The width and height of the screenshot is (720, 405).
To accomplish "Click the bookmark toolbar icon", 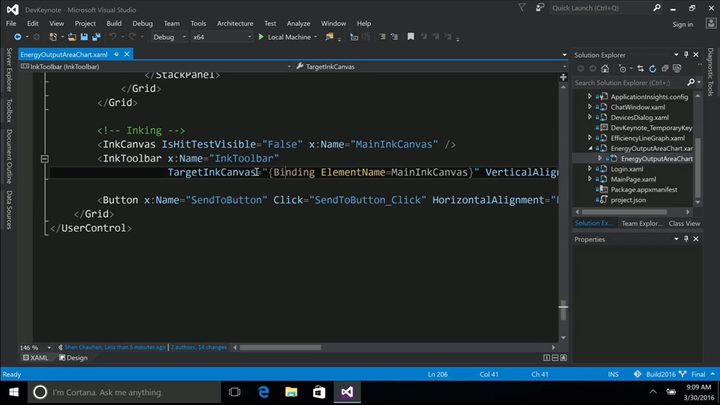I will point(411,37).
